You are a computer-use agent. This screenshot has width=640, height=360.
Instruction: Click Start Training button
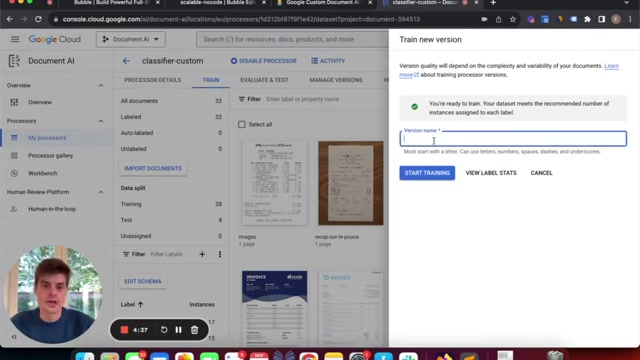[x=427, y=173]
